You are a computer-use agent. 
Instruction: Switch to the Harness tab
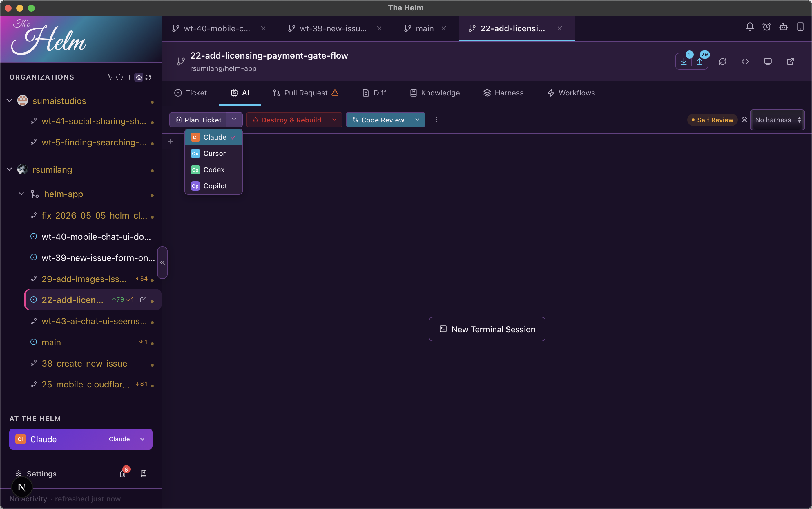(503, 93)
